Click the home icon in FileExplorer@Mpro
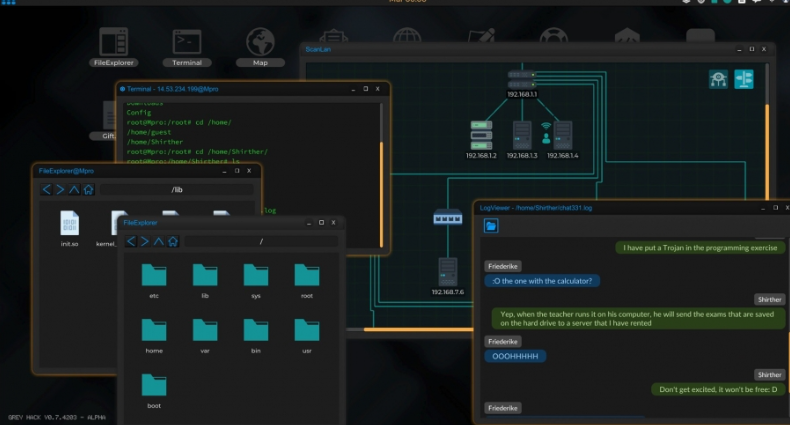Viewport: 790px width, 425px height. [88, 189]
